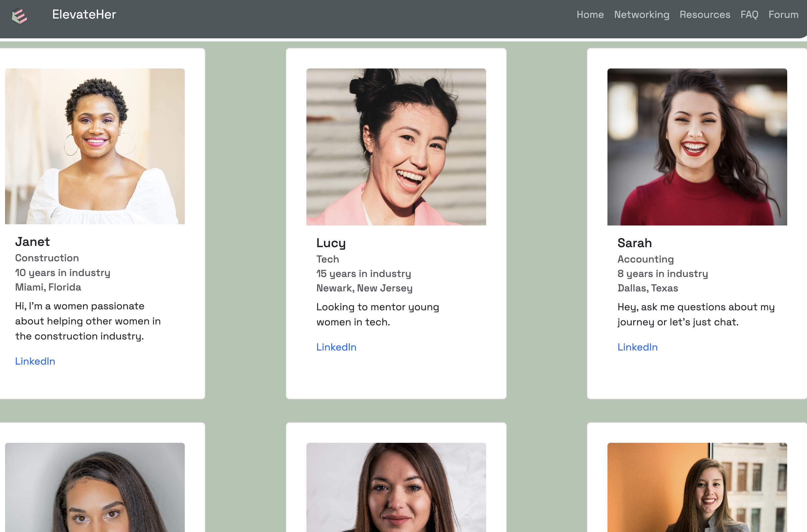807x532 pixels.
Task: Open Janet's LinkedIn link
Action: click(35, 361)
